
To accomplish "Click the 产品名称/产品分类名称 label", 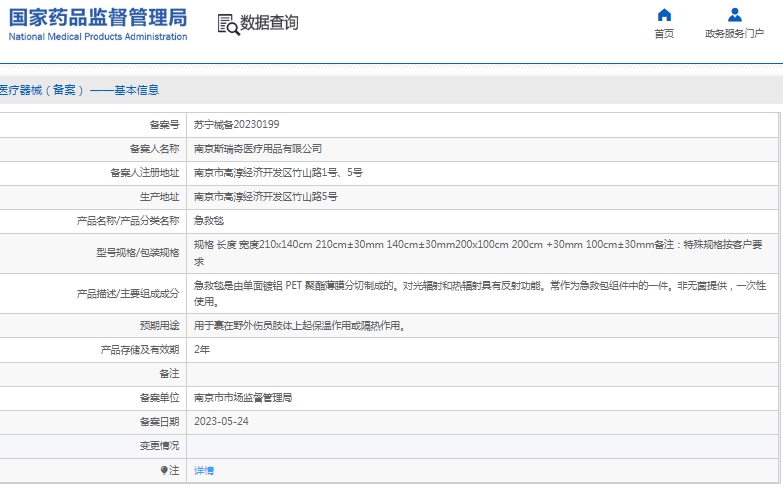I will tap(128, 221).
